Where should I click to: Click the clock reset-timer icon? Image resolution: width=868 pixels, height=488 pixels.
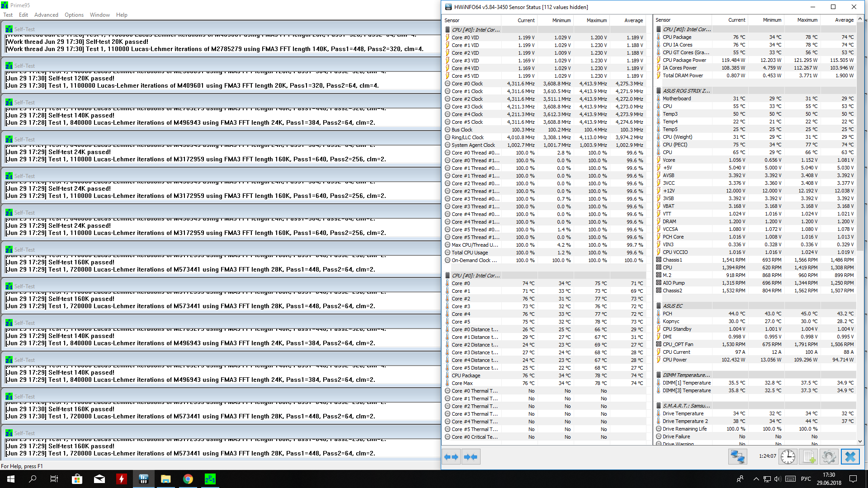coord(788,457)
